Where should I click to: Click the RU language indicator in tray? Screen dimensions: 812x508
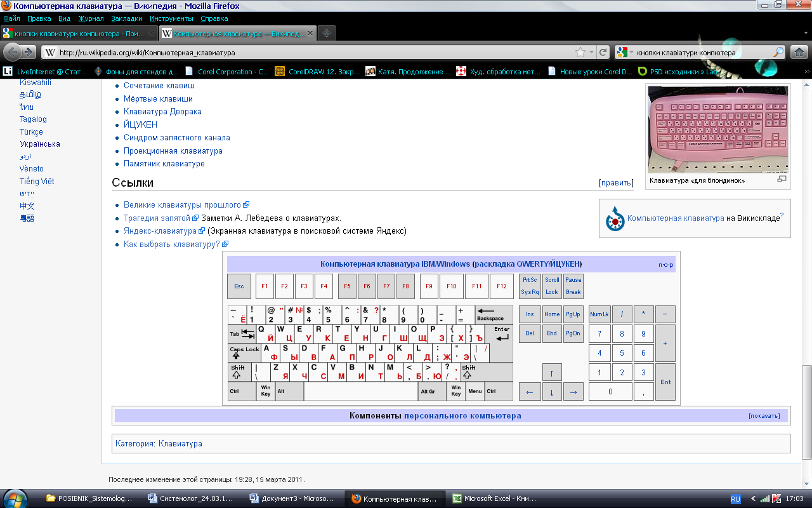[736, 499]
